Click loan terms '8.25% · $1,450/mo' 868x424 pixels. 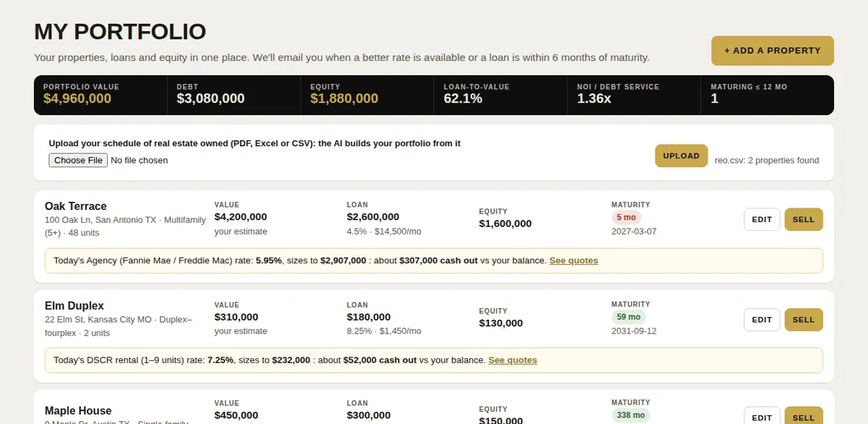(384, 331)
